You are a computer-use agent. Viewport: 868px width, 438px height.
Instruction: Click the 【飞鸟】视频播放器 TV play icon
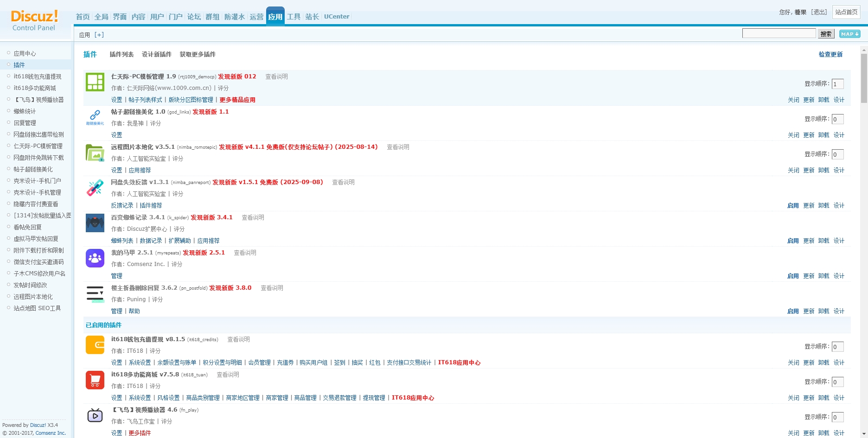(95, 416)
